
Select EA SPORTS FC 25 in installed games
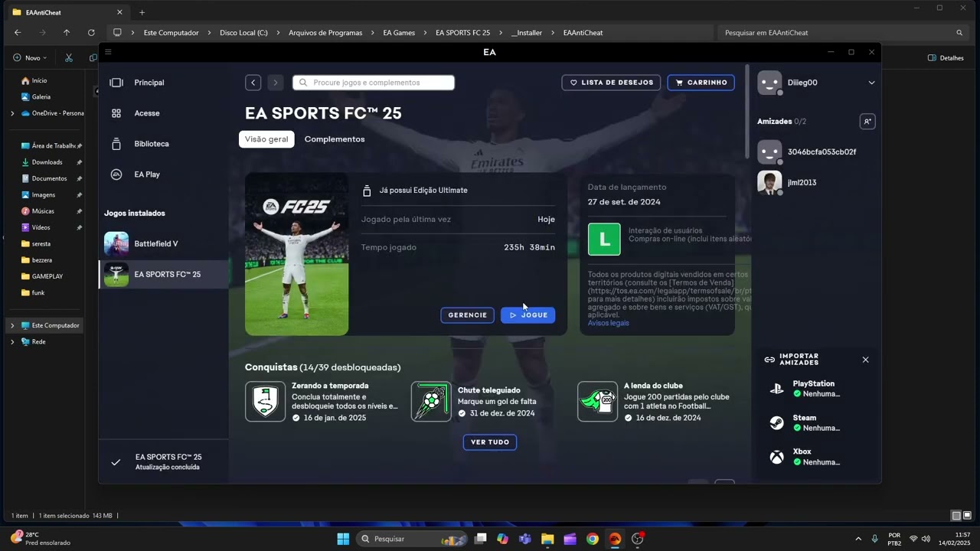pyautogui.click(x=163, y=274)
